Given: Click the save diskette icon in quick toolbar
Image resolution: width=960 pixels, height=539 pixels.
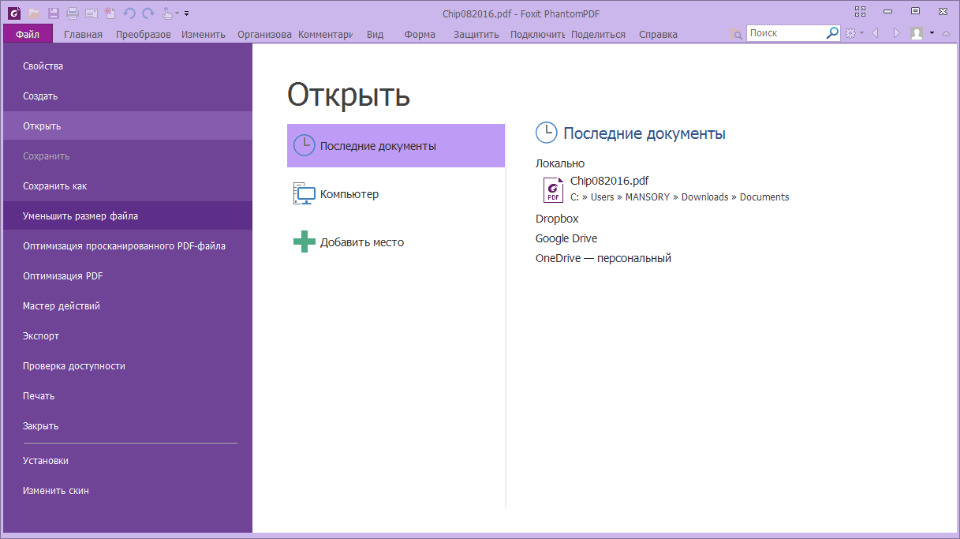Looking at the screenshot, I should point(53,13).
